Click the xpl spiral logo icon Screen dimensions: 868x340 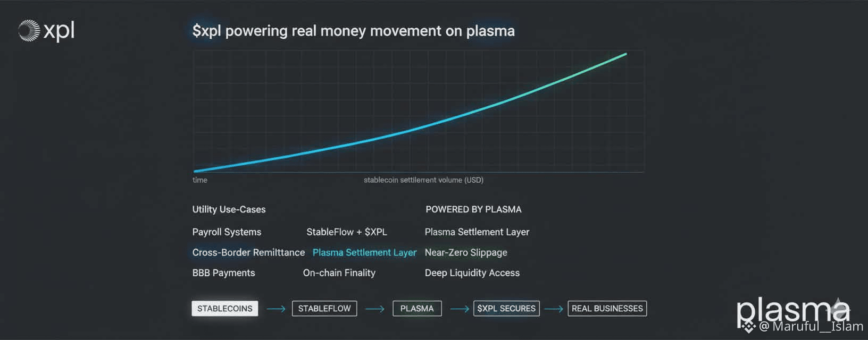tap(29, 31)
